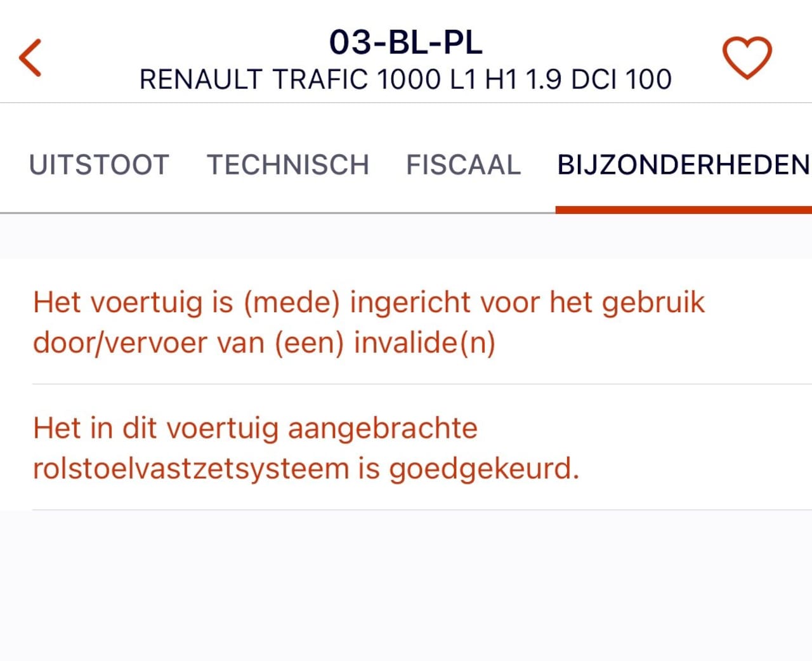Toggle the heart outline in the header
812x661 pixels.
coord(747,58)
